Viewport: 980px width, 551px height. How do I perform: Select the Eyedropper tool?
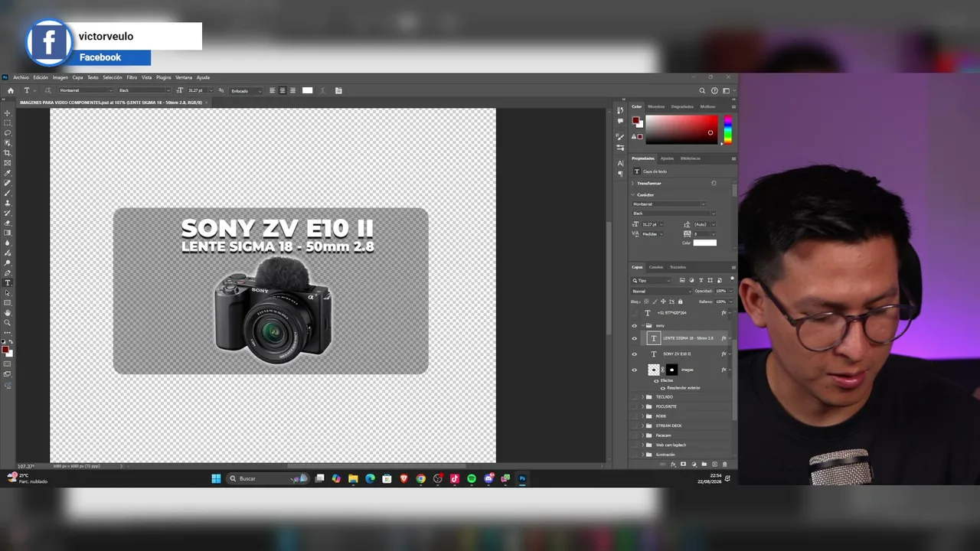(x=8, y=173)
